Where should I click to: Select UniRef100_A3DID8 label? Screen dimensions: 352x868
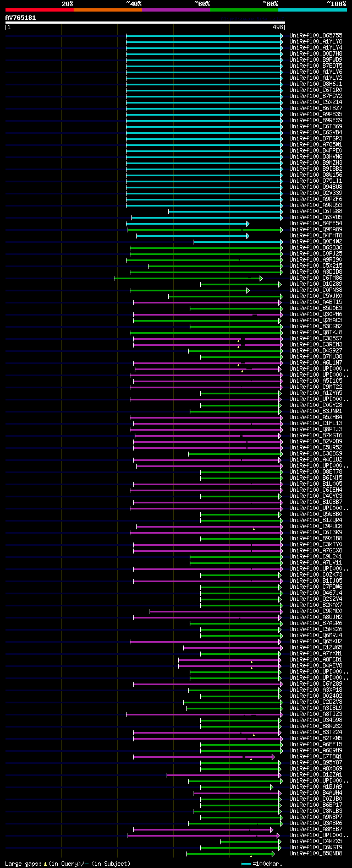[x=316, y=272]
